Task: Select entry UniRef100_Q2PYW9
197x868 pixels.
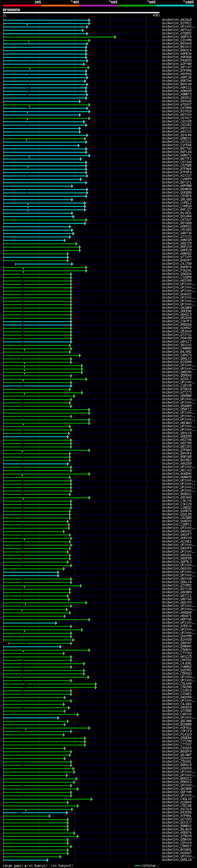Action: pos(177,64)
